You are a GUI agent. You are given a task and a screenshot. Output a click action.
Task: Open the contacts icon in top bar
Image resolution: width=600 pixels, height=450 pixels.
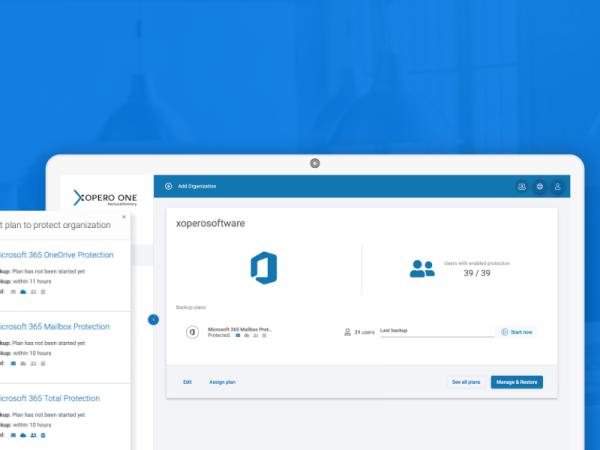[x=521, y=186]
